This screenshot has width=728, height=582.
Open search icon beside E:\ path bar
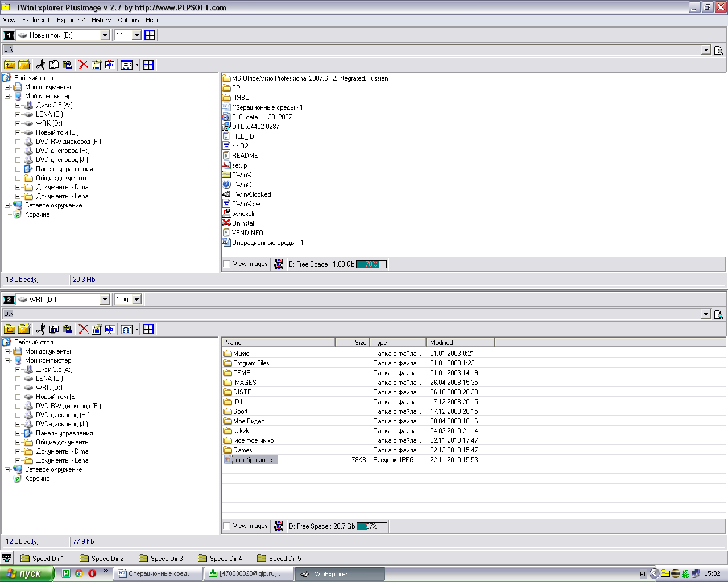click(719, 50)
